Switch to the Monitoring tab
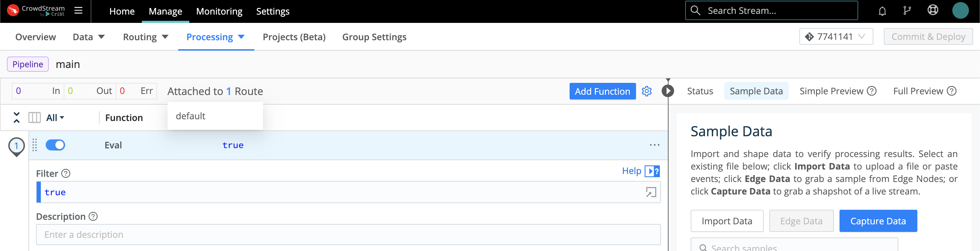This screenshot has height=251, width=980. click(219, 11)
